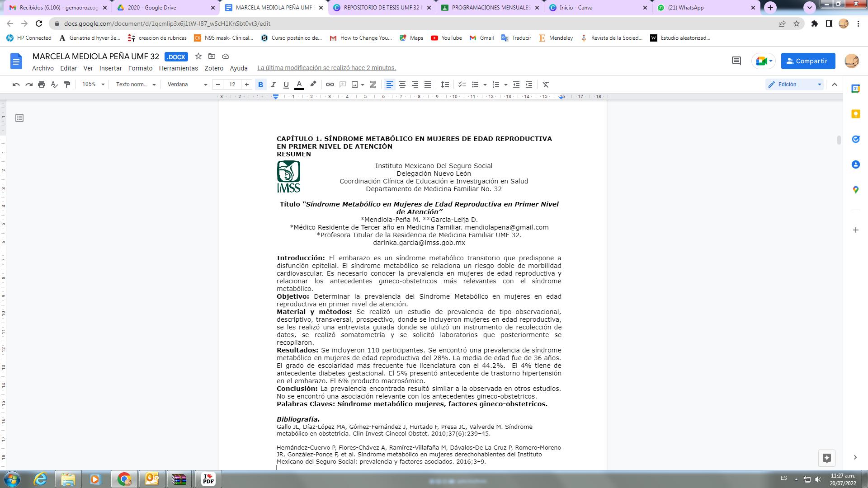Open Google Tasks side panel
Screen dimensions: 868x488
pyautogui.click(x=855, y=140)
